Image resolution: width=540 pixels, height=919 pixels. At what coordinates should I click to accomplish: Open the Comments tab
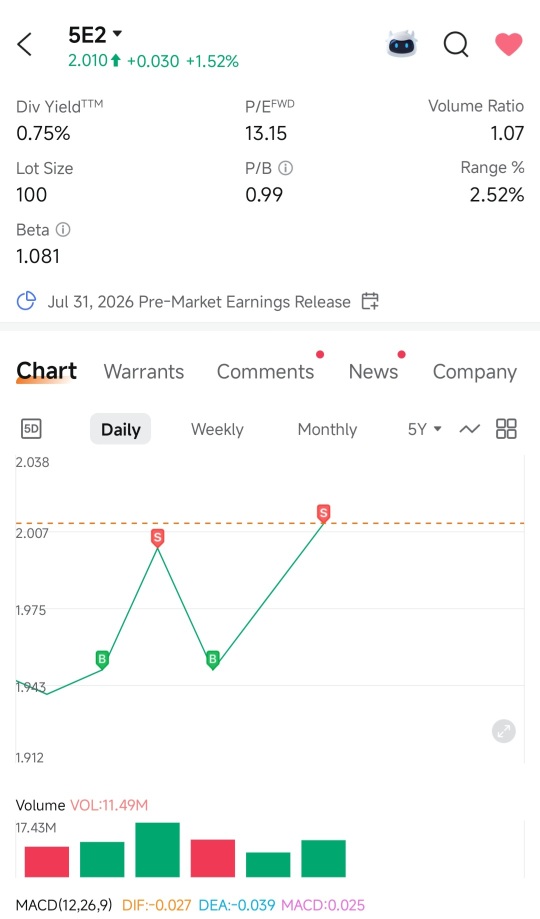click(266, 372)
